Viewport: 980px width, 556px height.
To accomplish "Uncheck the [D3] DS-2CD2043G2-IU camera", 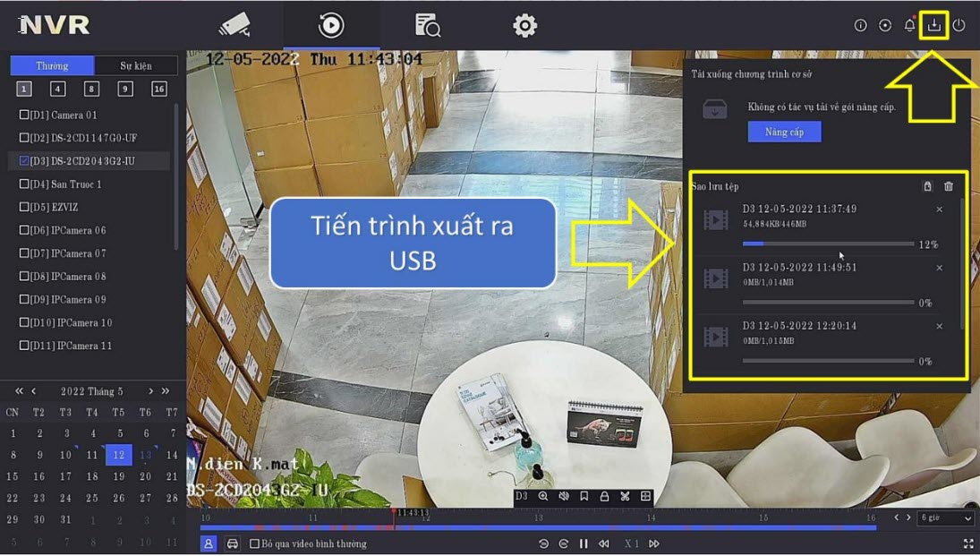I will [24, 161].
